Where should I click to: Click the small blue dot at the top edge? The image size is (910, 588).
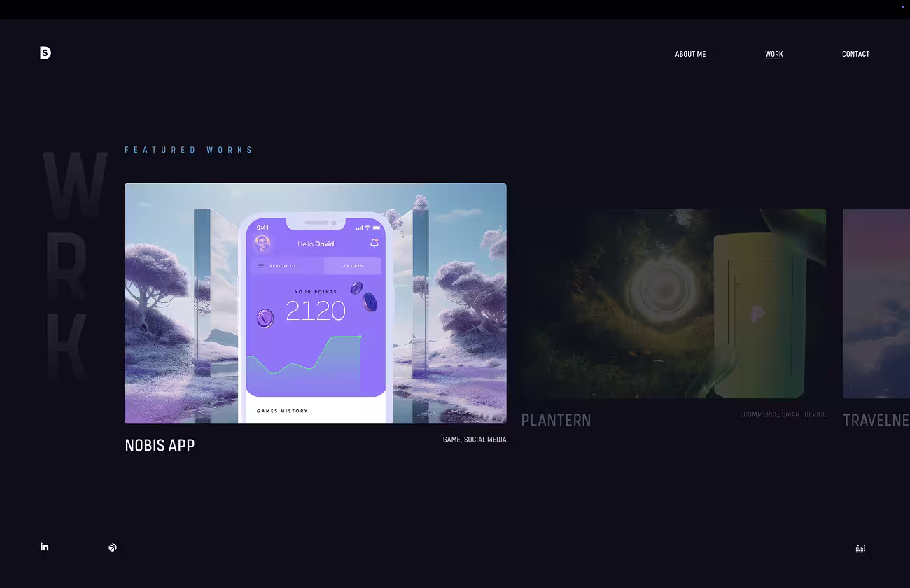903,6
